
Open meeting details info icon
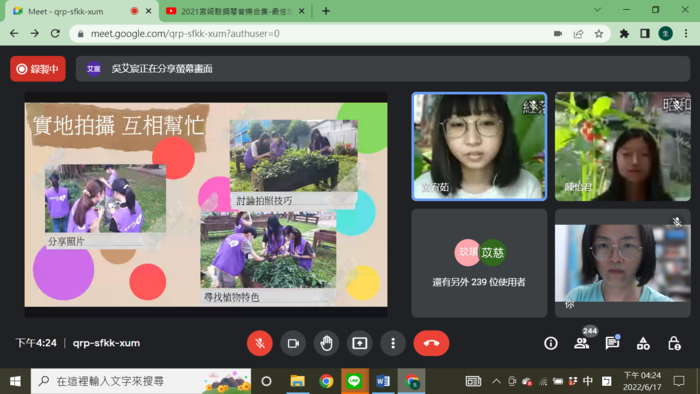[x=551, y=343]
